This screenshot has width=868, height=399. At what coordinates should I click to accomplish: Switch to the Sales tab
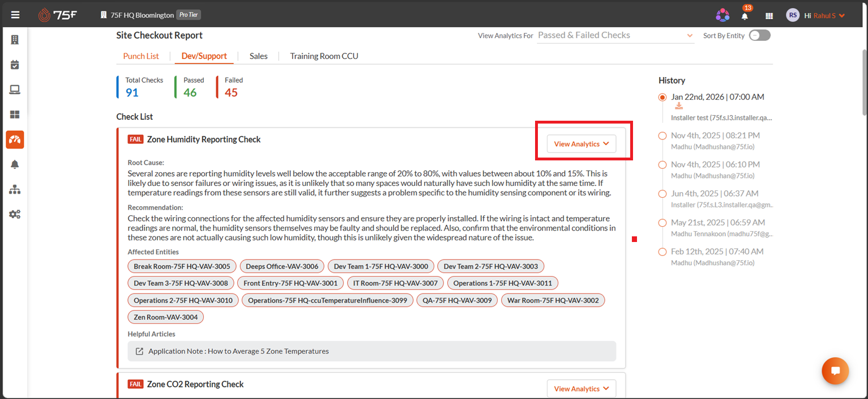(x=258, y=56)
